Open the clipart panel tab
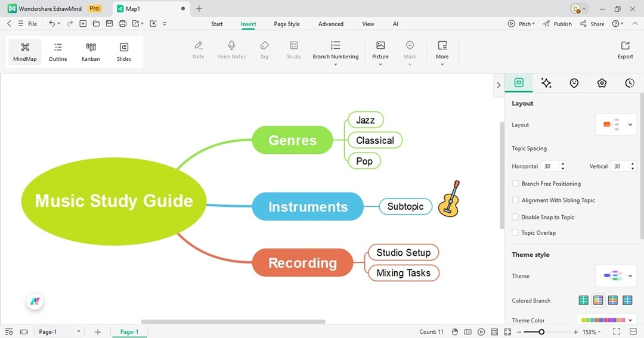This screenshot has height=338, width=644. pyautogui.click(x=602, y=83)
